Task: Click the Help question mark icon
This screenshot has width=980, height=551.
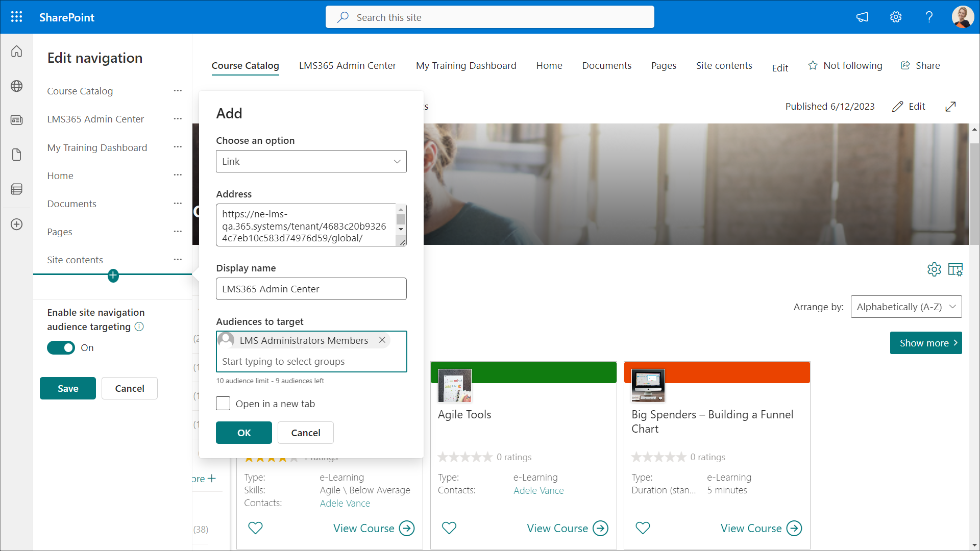Action: [x=929, y=17]
